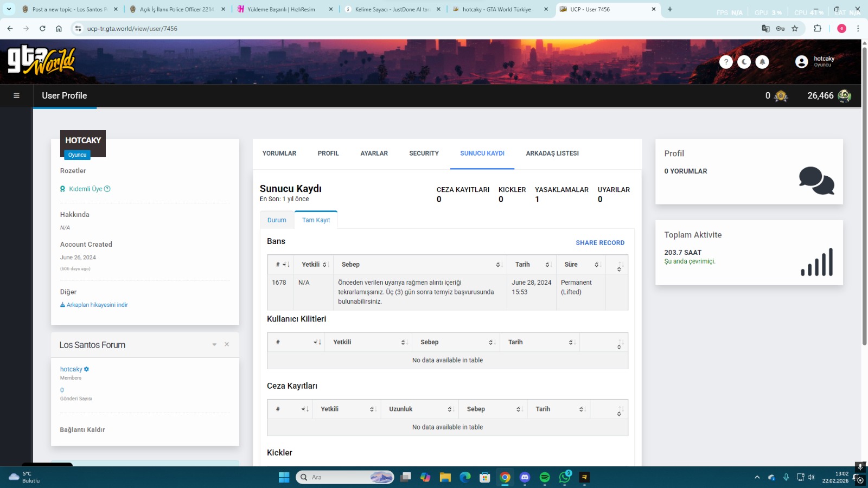Image resolution: width=868 pixels, height=488 pixels.
Task: Click the help question mark icon
Action: point(726,62)
